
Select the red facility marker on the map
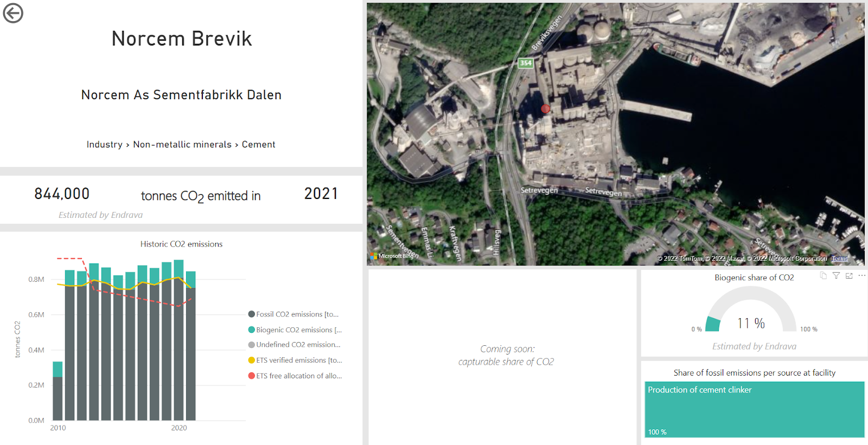(545, 109)
